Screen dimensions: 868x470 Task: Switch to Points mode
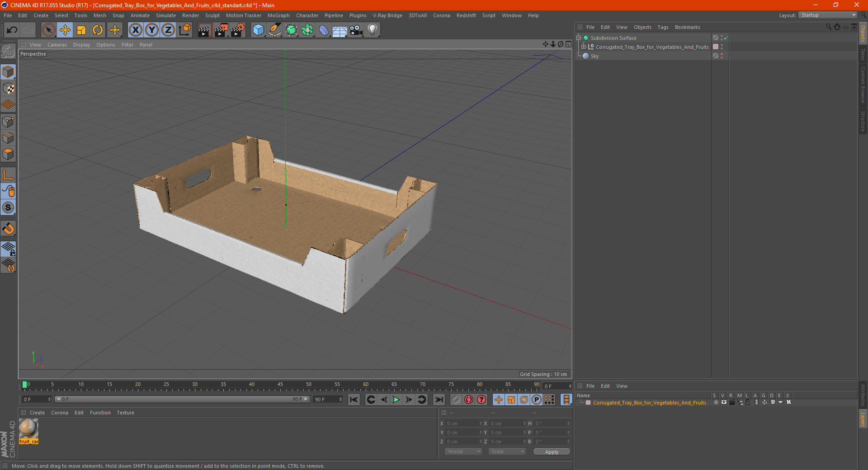(8, 122)
